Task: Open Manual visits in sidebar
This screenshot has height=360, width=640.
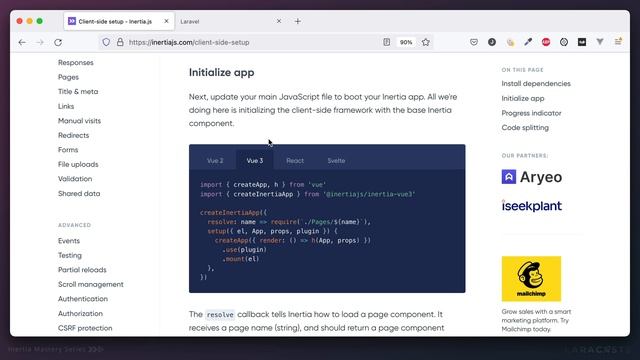Action: (79, 121)
